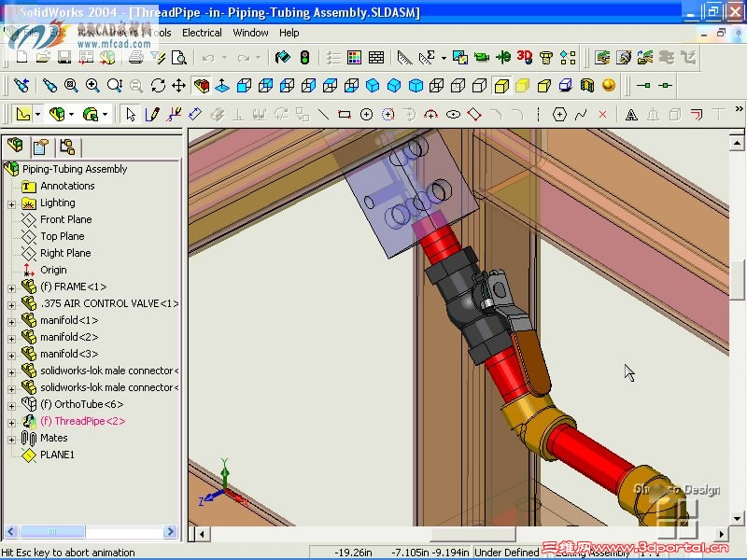Screen dimensions: 747x560
Task: Toggle Section View icon
Action: pos(587,86)
